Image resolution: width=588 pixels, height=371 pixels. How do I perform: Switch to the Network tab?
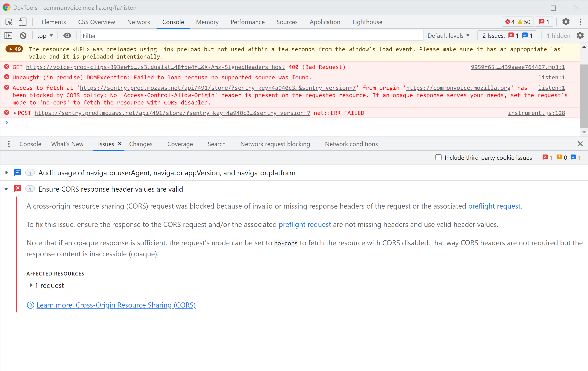coord(138,22)
